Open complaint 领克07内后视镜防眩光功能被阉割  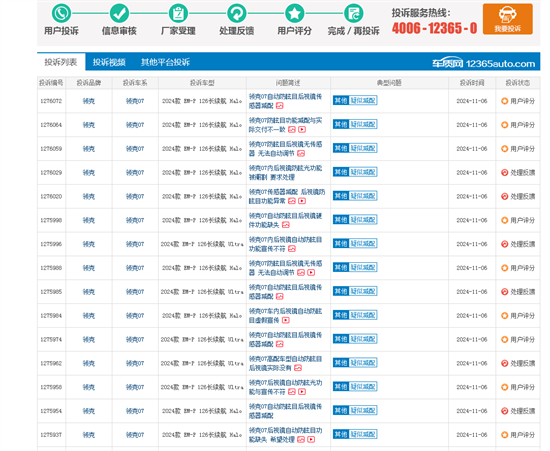click(x=286, y=173)
